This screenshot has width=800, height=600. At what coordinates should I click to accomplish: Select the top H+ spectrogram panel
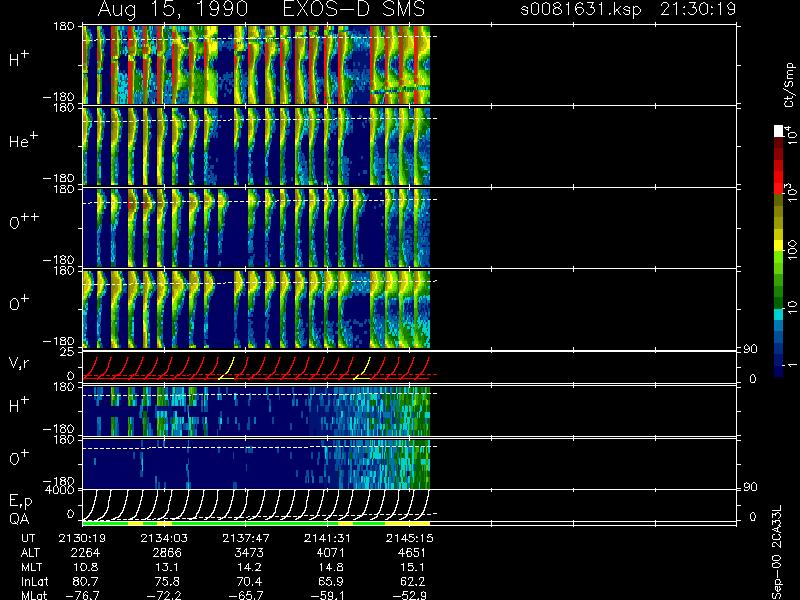(x=256, y=64)
